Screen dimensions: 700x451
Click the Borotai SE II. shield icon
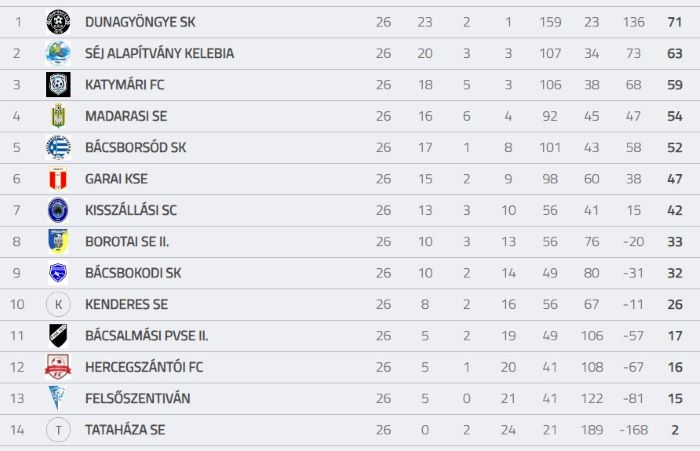(58, 241)
